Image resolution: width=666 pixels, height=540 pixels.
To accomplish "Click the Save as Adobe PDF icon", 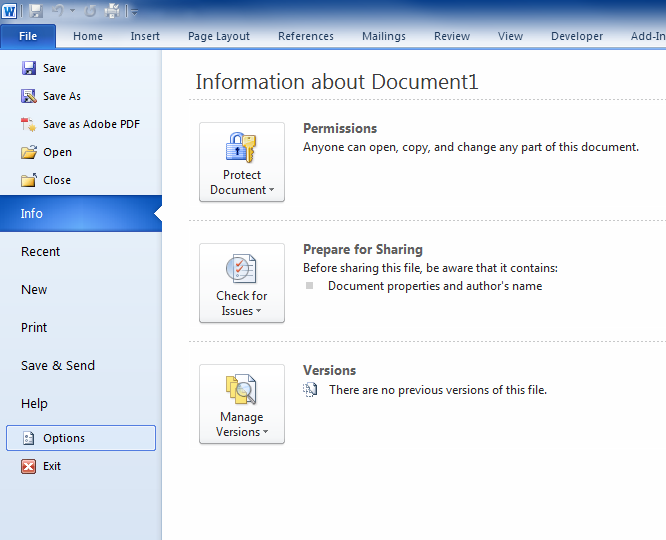I will click(29, 124).
